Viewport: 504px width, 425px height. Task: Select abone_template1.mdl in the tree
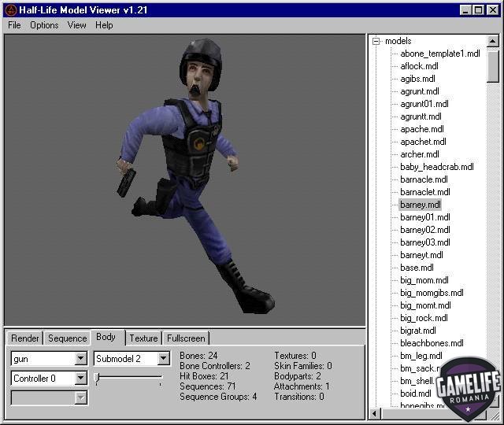(440, 54)
